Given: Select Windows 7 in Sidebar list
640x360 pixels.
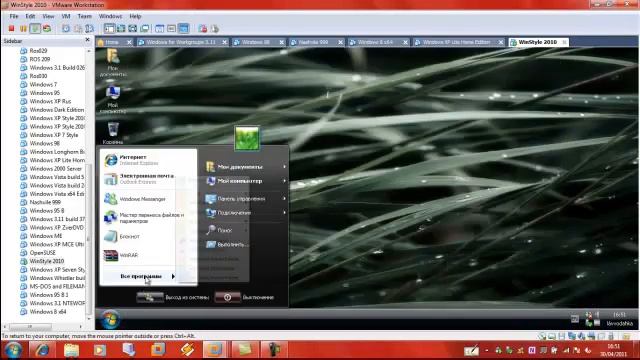Looking at the screenshot, I should pyautogui.click(x=43, y=84).
